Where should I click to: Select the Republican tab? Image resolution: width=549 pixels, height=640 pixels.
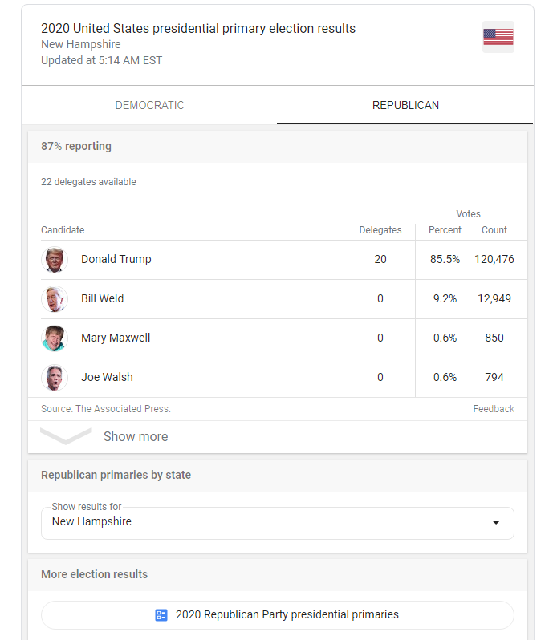pyautogui.click(x=405, y=105)
